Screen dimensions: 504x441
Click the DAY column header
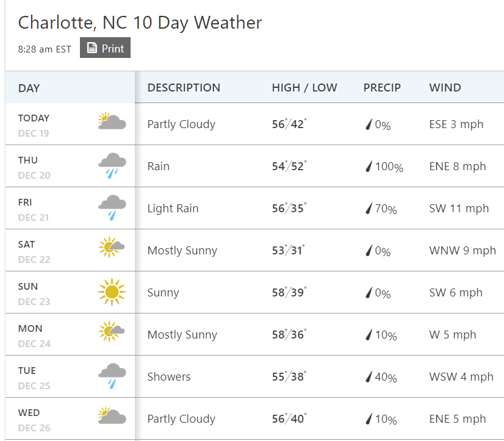(x=29, y=88)
